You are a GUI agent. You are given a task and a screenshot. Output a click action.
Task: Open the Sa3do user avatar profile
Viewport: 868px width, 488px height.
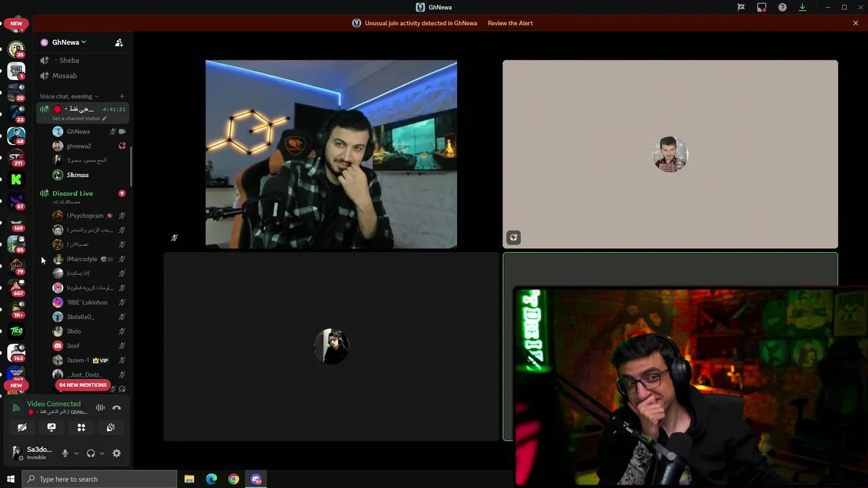pos(17,453)
